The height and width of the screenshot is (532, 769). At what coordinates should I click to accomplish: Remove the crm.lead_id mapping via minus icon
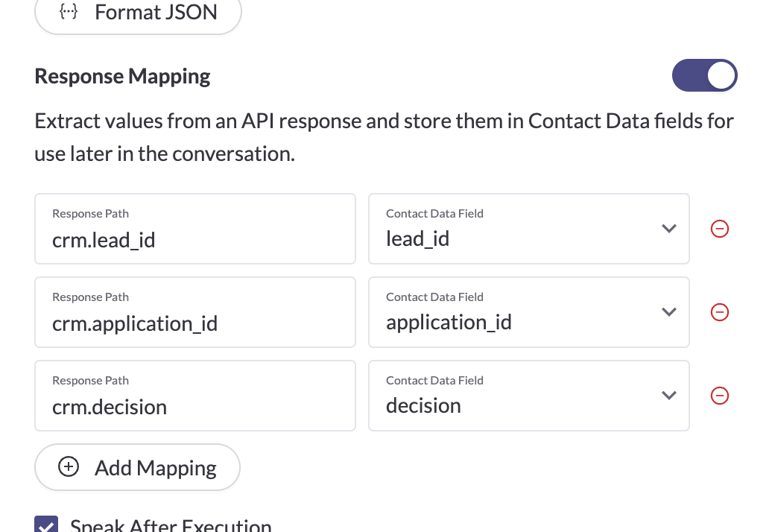pos(720,229)
